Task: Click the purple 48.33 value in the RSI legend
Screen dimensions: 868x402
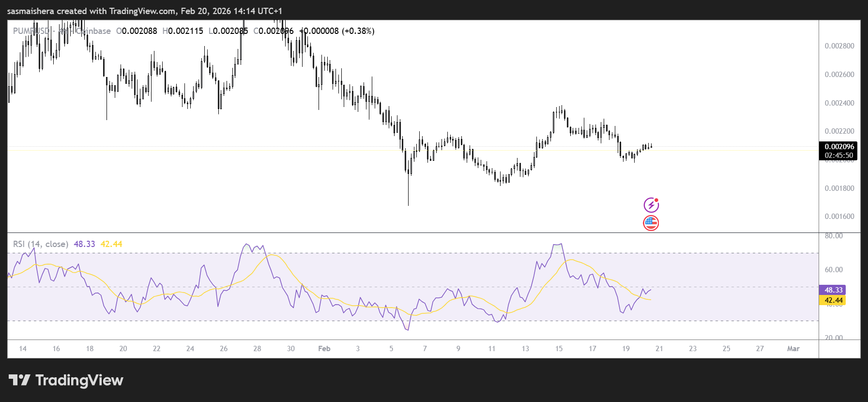Action: coord(84,244)
